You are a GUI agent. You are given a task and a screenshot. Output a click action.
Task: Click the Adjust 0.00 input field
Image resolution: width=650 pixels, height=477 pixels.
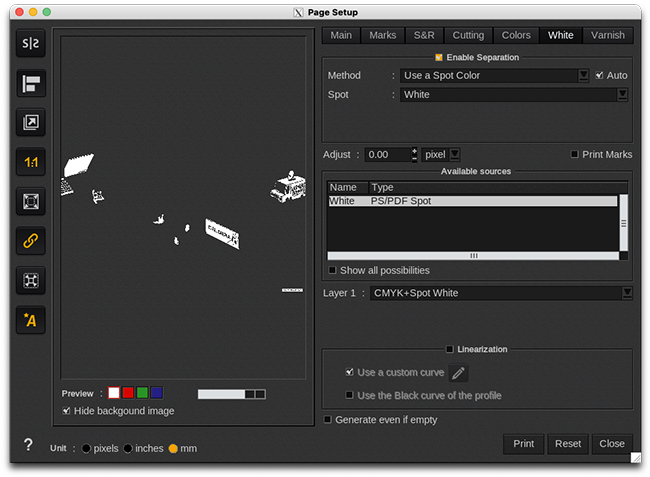pyautogui.click(x=388, y=155)
